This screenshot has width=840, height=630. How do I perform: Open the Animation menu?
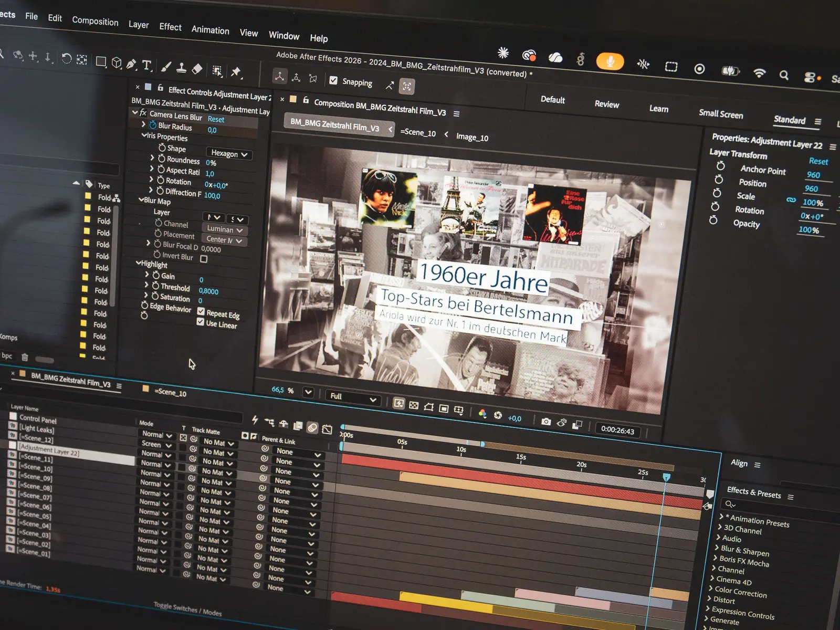pyautogui.click(x=210, y=30)
